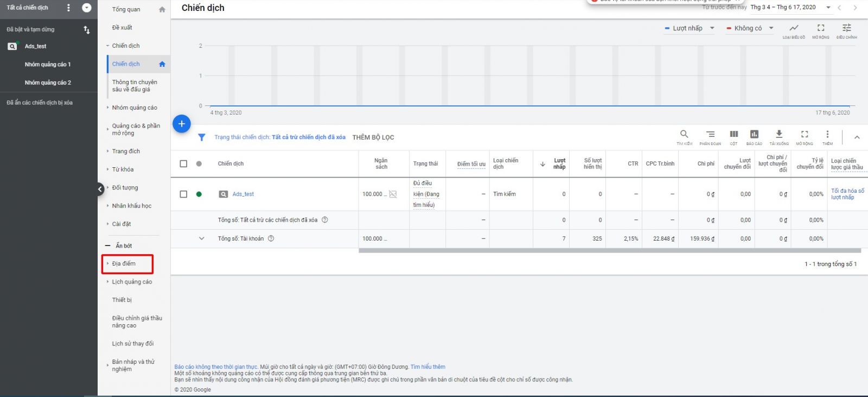Open the Địa điểm page
Screen dimensions: 868x397
coord(124,263)
